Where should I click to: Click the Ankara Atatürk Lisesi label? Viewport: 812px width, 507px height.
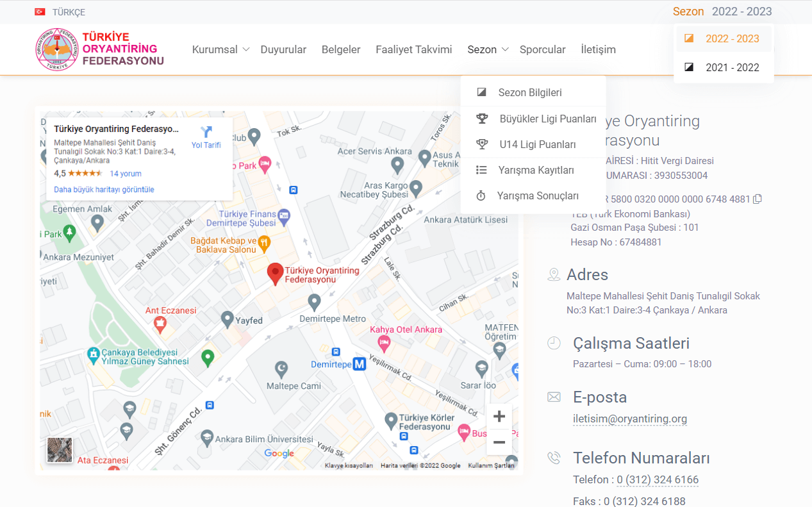[466, 220]
